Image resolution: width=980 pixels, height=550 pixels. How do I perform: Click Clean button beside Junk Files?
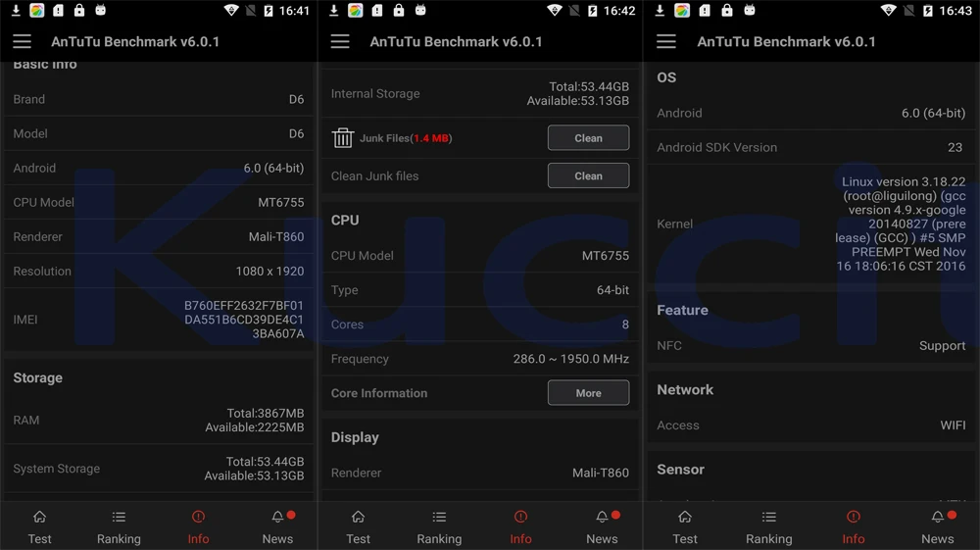pos(588,137)
